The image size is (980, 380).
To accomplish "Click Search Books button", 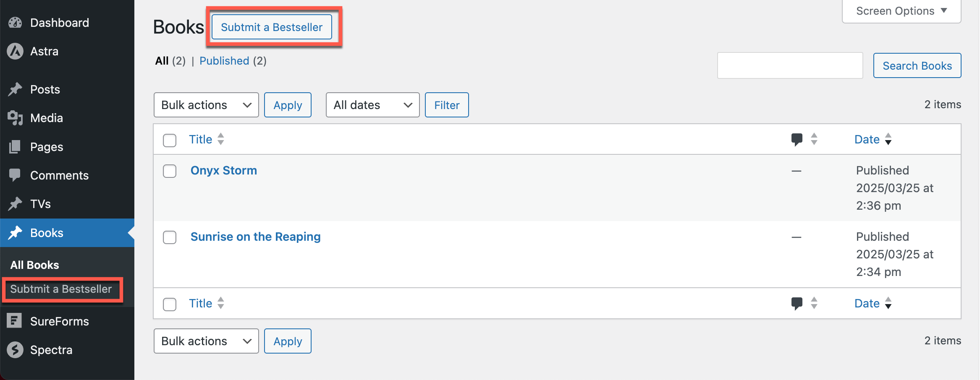I will 917,65.
